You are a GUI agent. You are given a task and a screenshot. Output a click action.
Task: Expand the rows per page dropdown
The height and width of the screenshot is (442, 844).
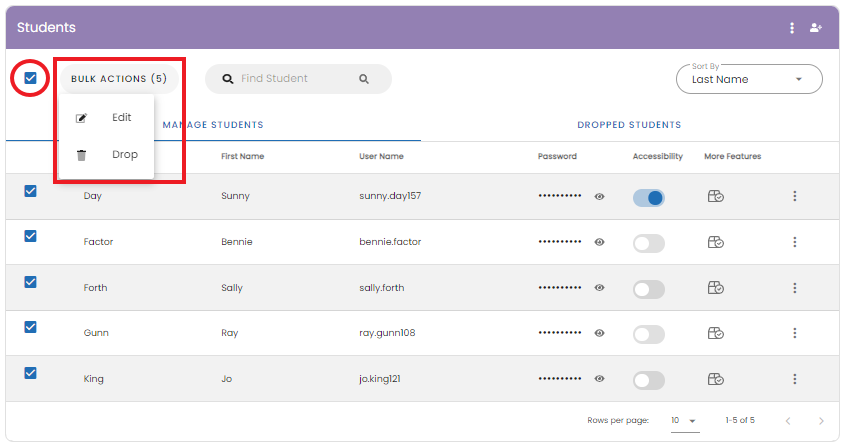tap(685, 421)
